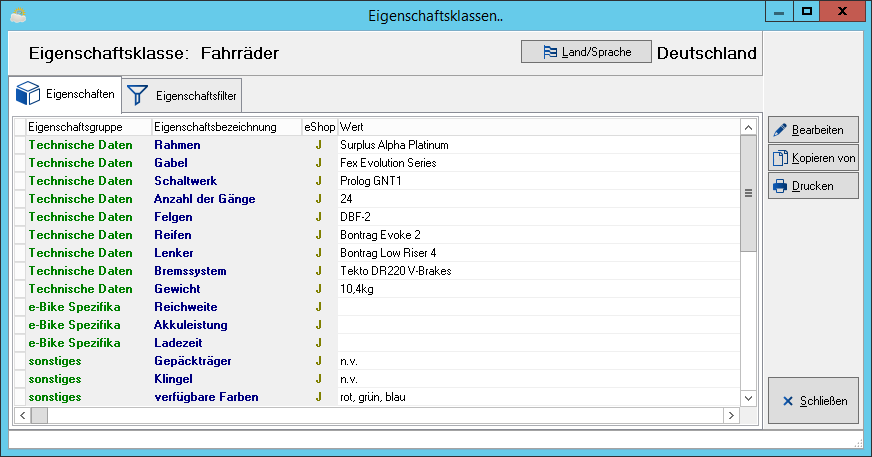Click the vertical scrollbar thumb
872x457 pixels.
click(749, 193)
